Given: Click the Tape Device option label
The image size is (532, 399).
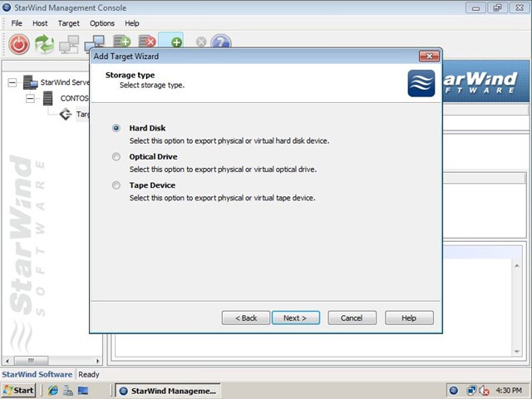Looking at the screenshot, I should tap(152, 185).
